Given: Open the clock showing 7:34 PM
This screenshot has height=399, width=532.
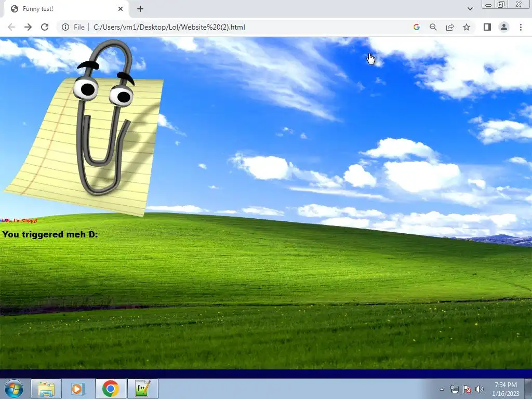Looking at the screenshot, I should (x=506, y=389).
